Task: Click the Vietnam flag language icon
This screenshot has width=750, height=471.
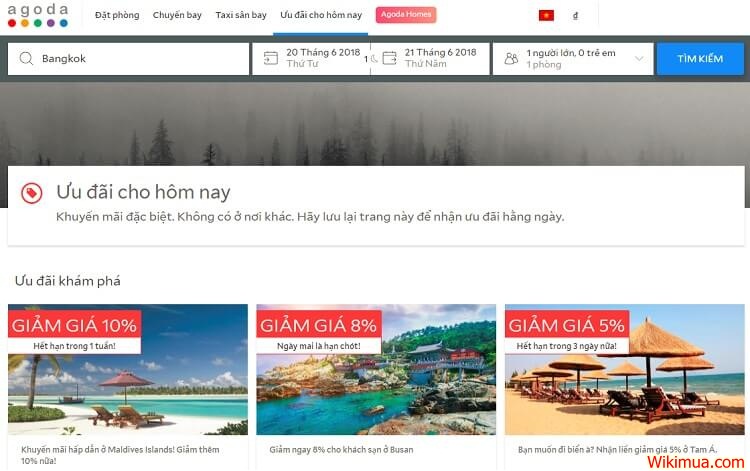Action: pos(546,15)
